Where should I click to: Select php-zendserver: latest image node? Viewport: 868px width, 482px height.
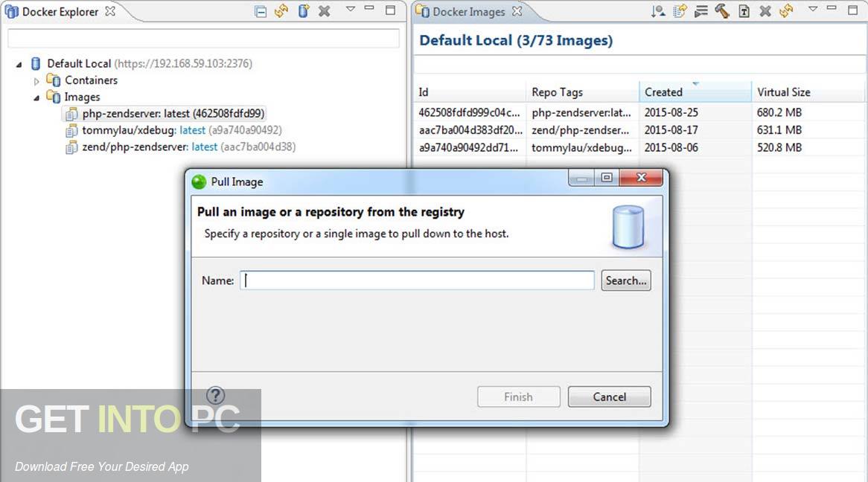point(173,114)
